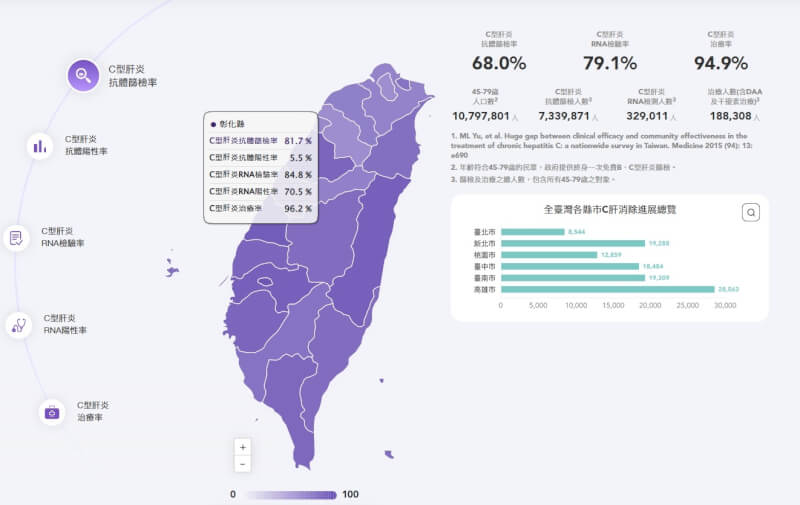Select the 臺中市 bar in the chart
Viewport: 800px width, 505px height.
[x=570, y=266]
